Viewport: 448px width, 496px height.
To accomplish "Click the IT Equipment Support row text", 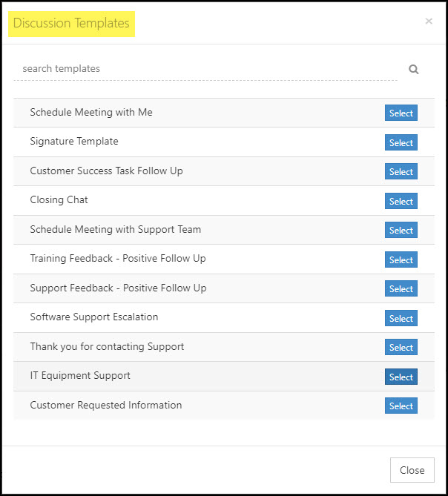I will (80, 376).
